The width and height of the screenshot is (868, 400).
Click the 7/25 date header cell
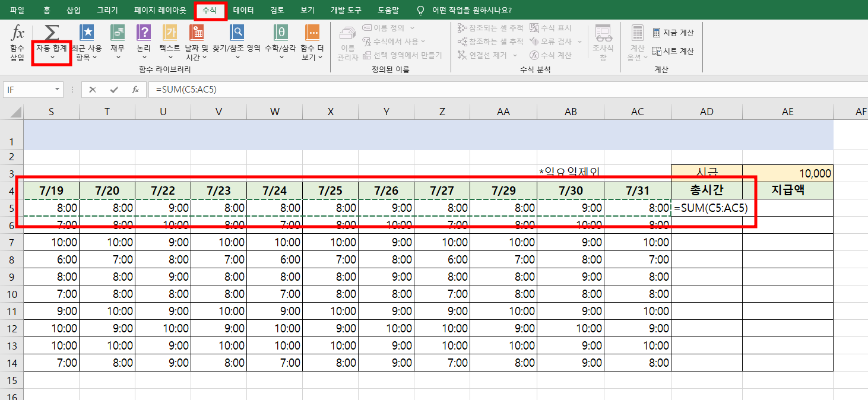point(330,191)
